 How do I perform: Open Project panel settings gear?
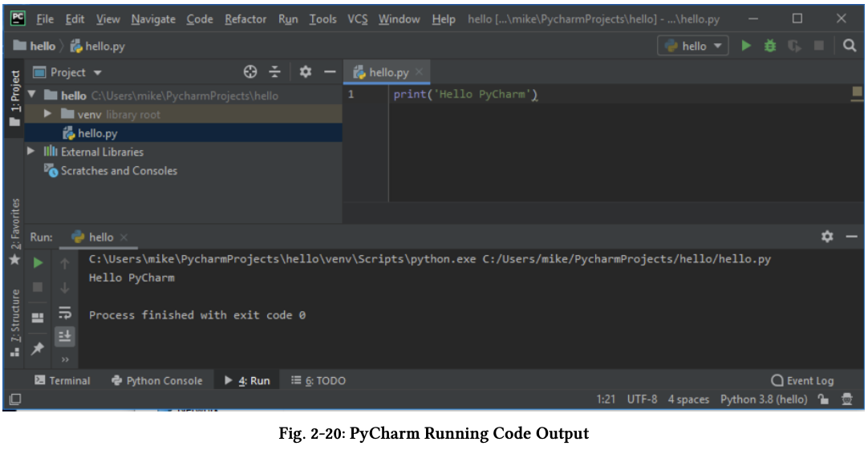[x=305, y=71]
